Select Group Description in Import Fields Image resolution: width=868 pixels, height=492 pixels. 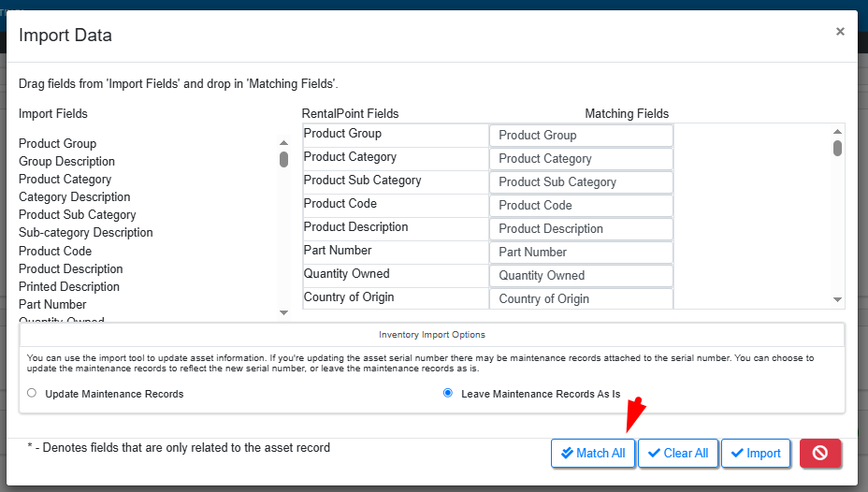pyautogui.click(x=66, y=161)
